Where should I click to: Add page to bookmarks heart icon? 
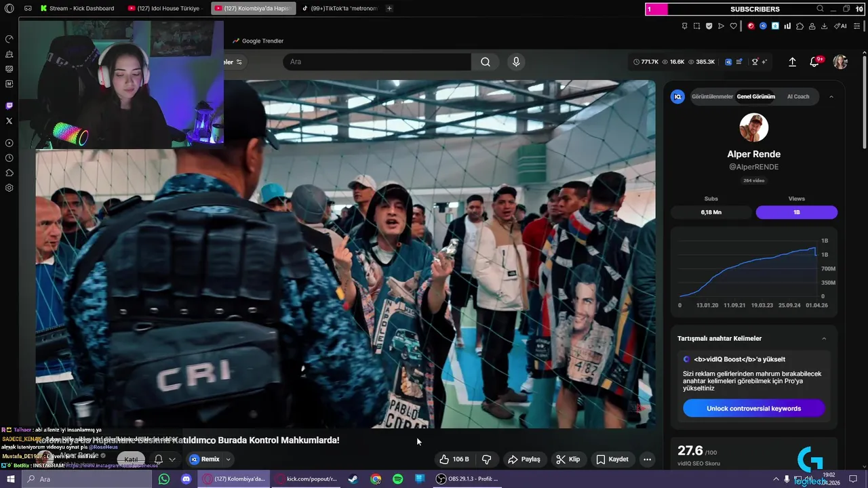pyautogui.click(x=733, y=26)
